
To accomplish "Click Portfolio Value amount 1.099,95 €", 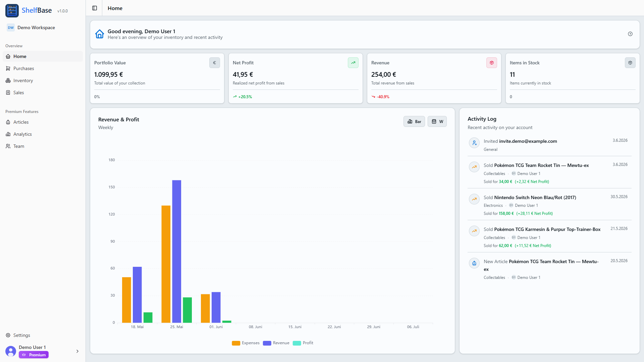I will (109, 74).
